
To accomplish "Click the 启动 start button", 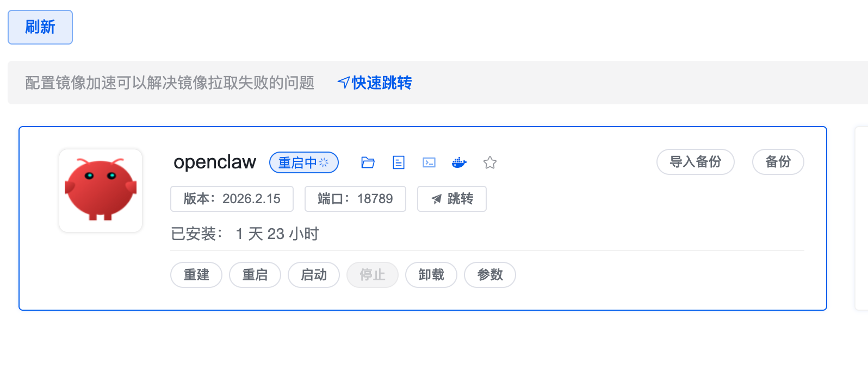I will tap(314, 275).
